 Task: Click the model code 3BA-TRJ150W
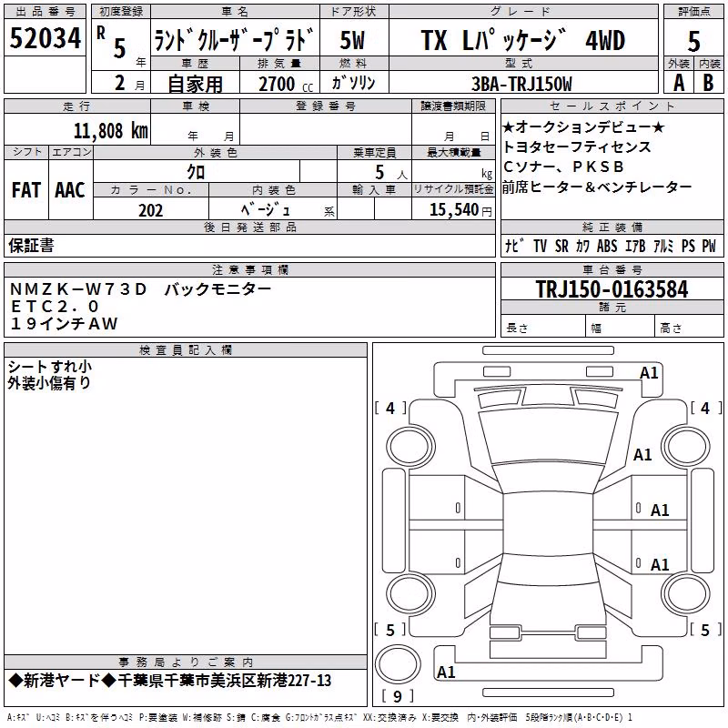521,84
